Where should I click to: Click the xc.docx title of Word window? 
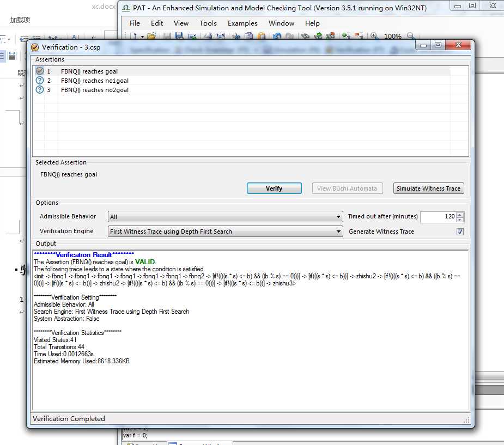click(x=104, y=7)
